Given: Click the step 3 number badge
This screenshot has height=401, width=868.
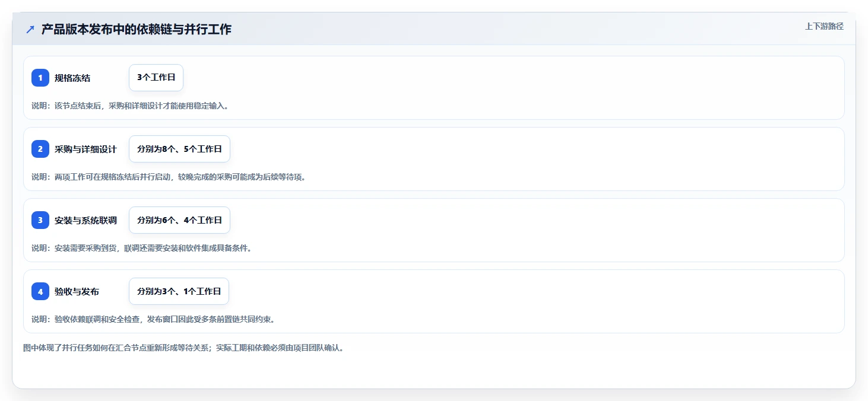Looking at the screenshot, I should [x=40, y=220].
